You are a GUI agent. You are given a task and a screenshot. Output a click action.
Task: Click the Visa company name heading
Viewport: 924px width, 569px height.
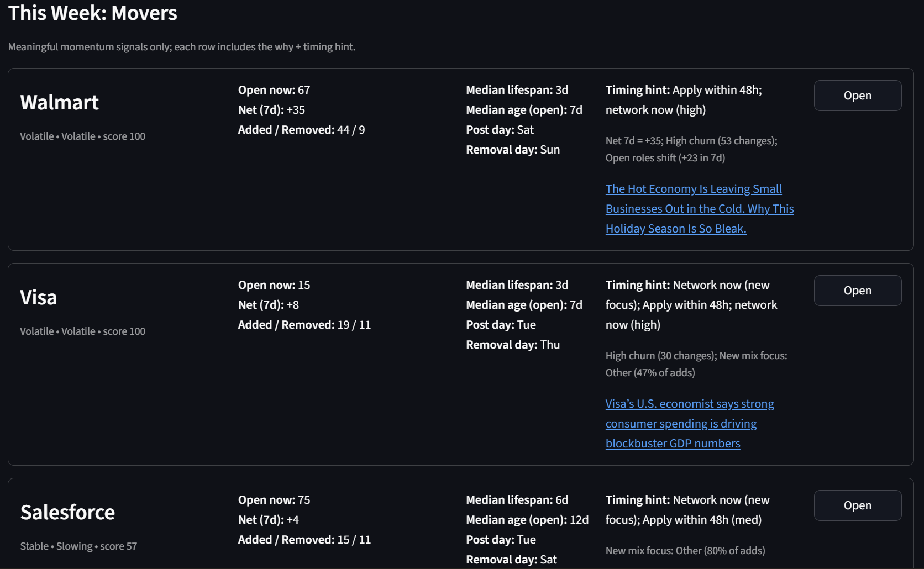[x=39, y=298]
